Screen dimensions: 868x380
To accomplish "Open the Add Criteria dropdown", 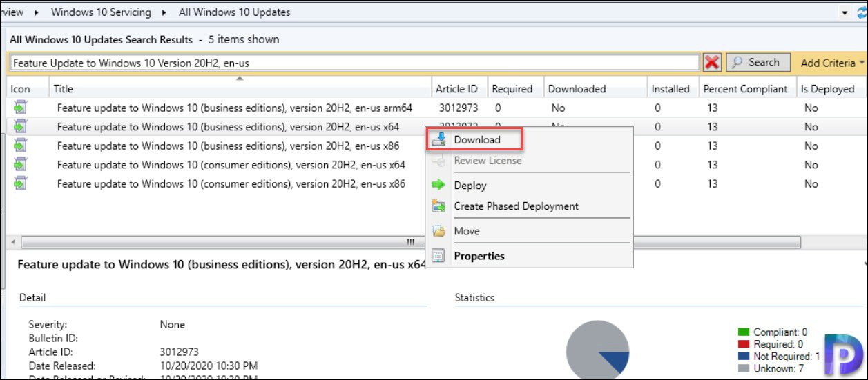I will pos(832,63).
